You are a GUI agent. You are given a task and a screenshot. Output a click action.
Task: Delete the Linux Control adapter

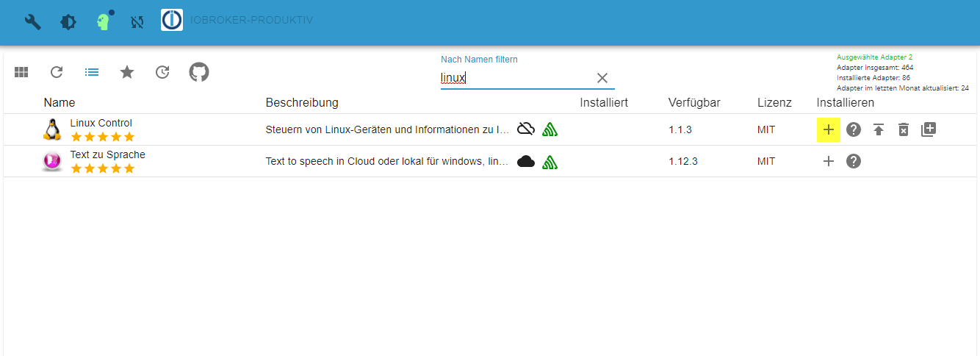(904, 129)
